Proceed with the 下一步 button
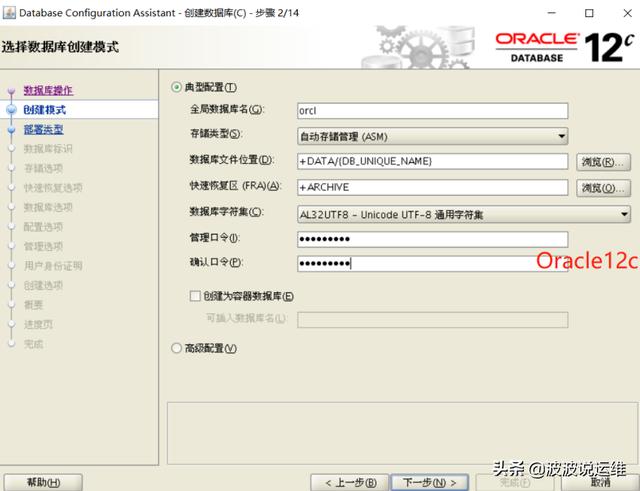Screen dimensions: 640x491 pos(430,483)
